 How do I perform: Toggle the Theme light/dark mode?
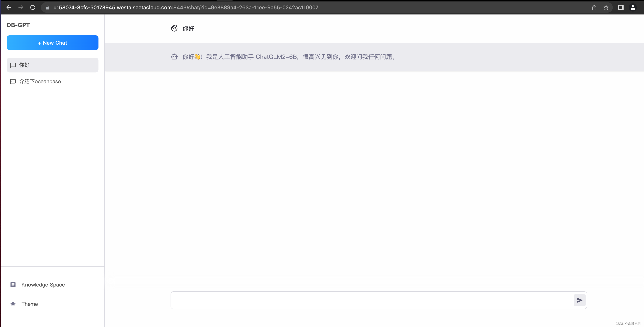[x=23, y=304]
